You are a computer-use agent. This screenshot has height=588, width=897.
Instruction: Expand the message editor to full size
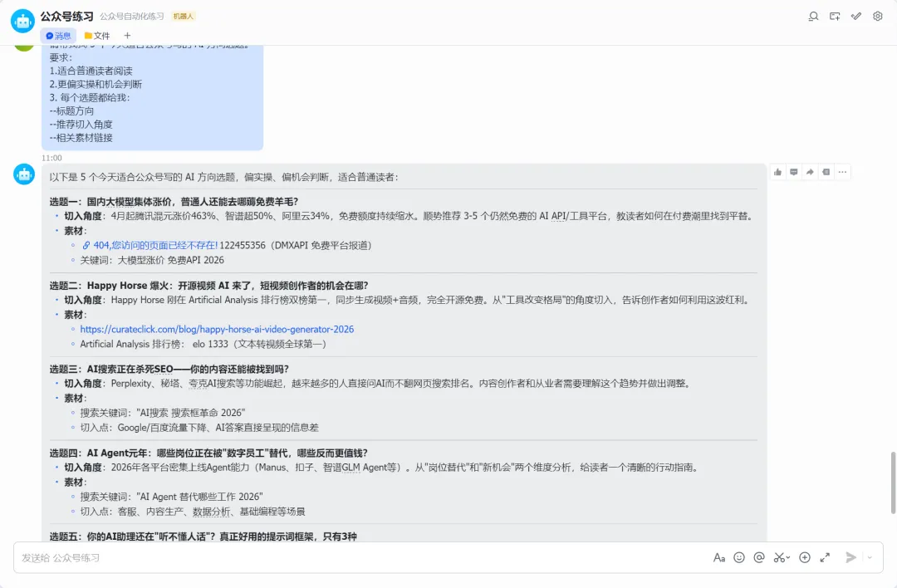click(825, 557)
